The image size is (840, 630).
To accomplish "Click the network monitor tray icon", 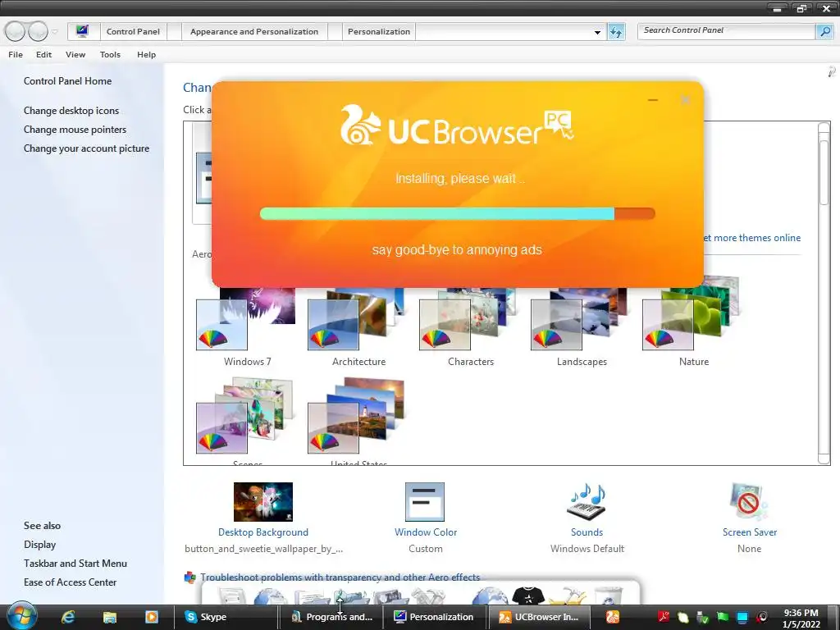I will click(742, 617).
